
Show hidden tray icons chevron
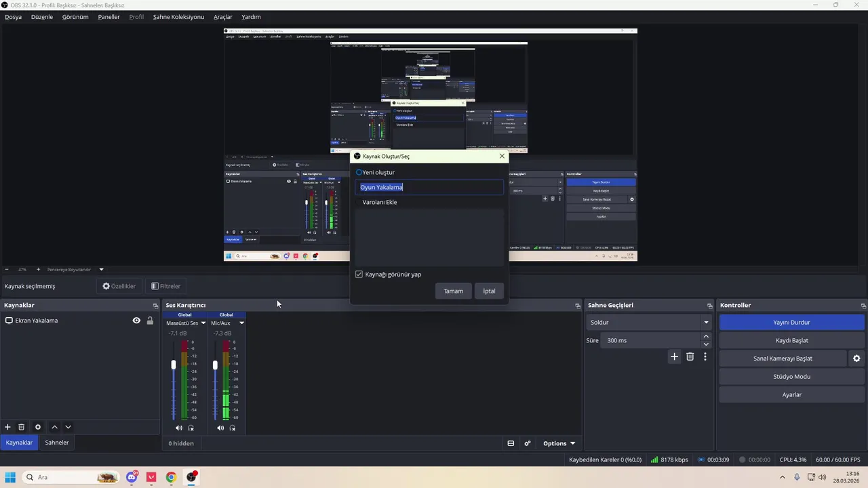pyautogui.click(x=783, y=477)
